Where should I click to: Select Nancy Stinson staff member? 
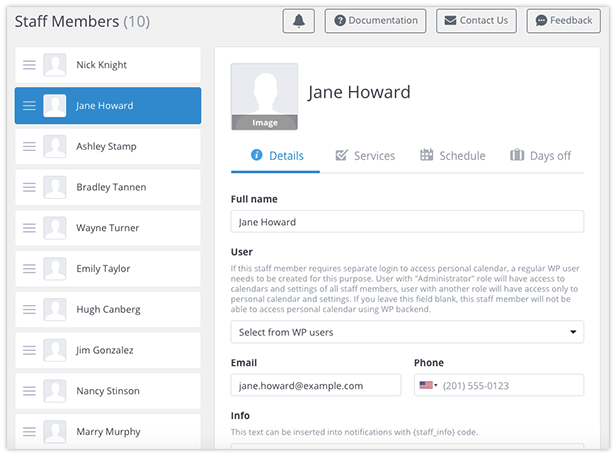[108, 391]
